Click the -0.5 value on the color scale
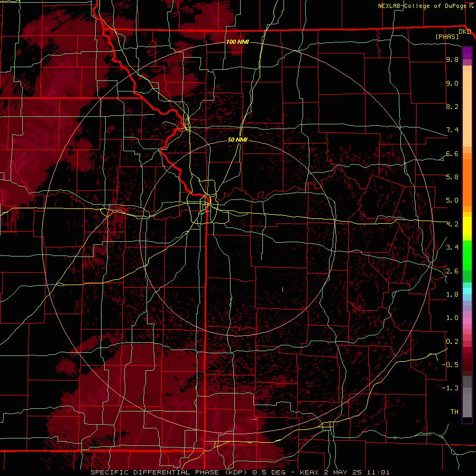The image size is (476, 476). [450, 364]
